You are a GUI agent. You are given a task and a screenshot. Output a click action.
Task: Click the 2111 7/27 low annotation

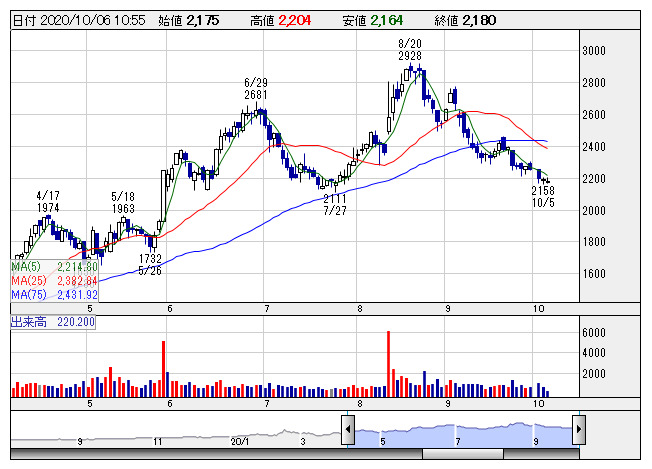[x=335, y=204]
